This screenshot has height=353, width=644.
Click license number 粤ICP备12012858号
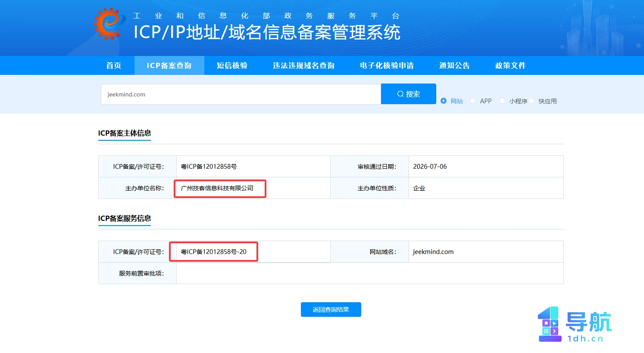click(209, 167)
